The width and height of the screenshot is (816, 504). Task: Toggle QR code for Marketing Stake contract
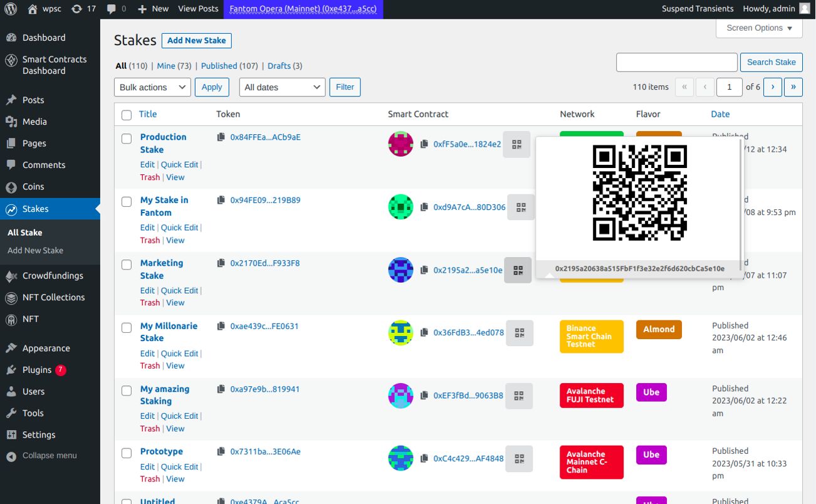point(518,270)
